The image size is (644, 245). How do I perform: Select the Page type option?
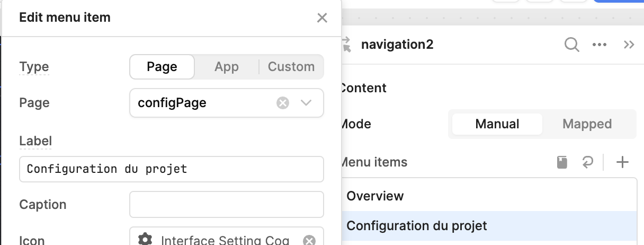162,67
